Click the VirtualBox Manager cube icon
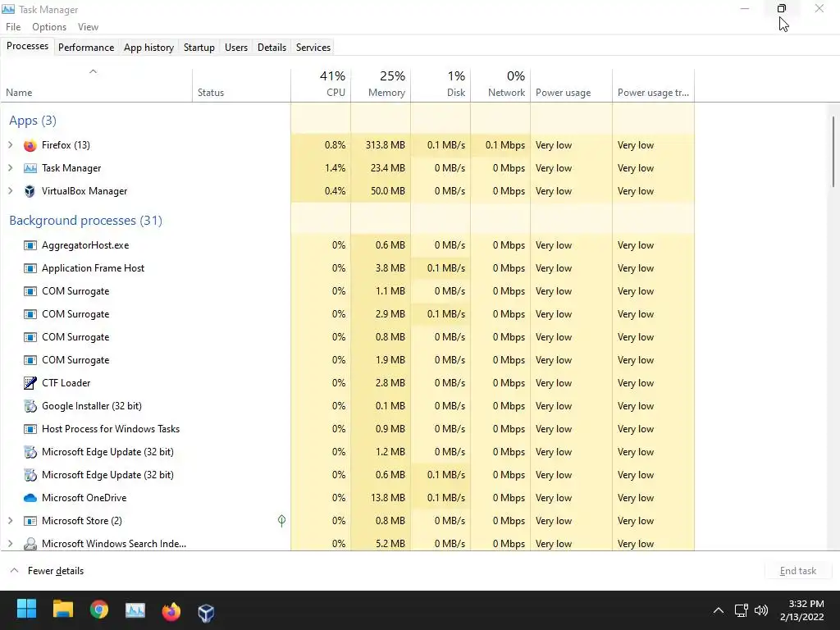 pyautogui.click(x=30, y=191)
